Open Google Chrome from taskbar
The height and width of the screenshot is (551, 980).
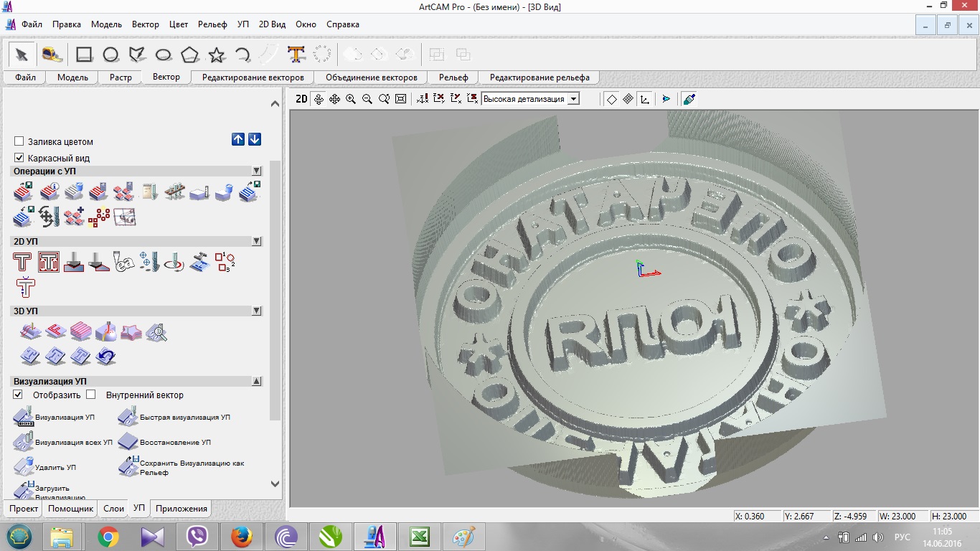(108, 537)
